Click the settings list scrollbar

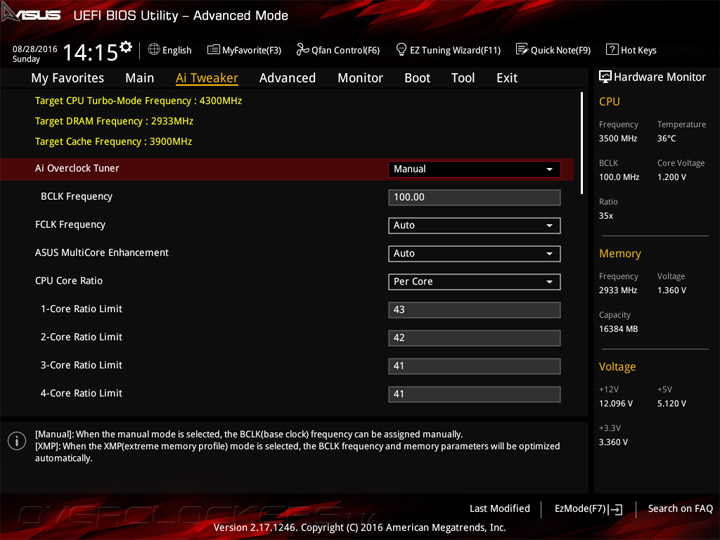pos(581,143)
